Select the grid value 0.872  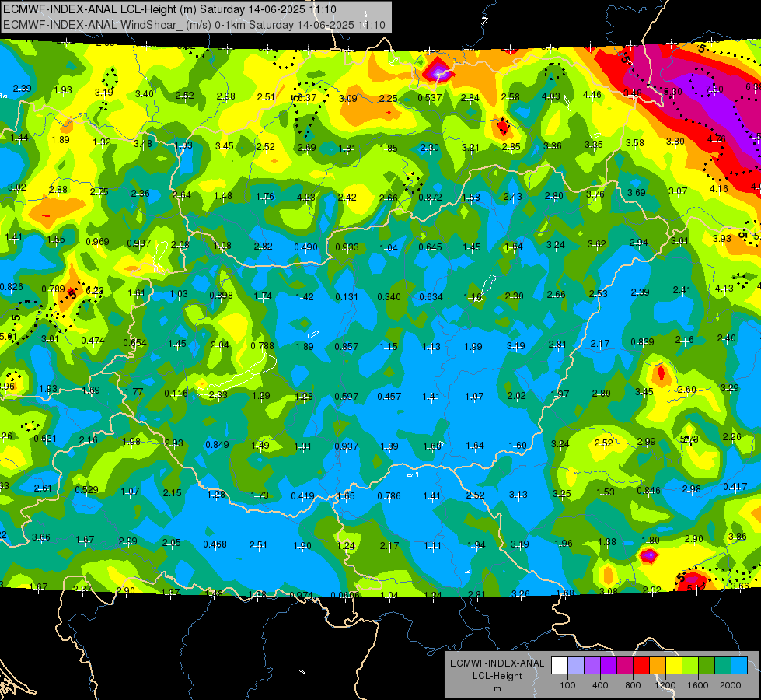click(430, 198)
